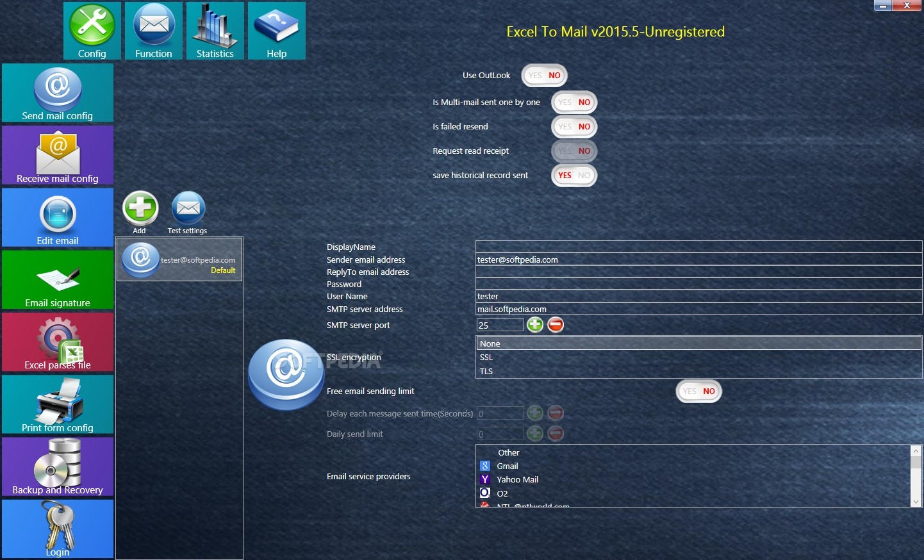Open Backup and Recovery tile
The width and height of the screenshot is (924, 560).
58,466
